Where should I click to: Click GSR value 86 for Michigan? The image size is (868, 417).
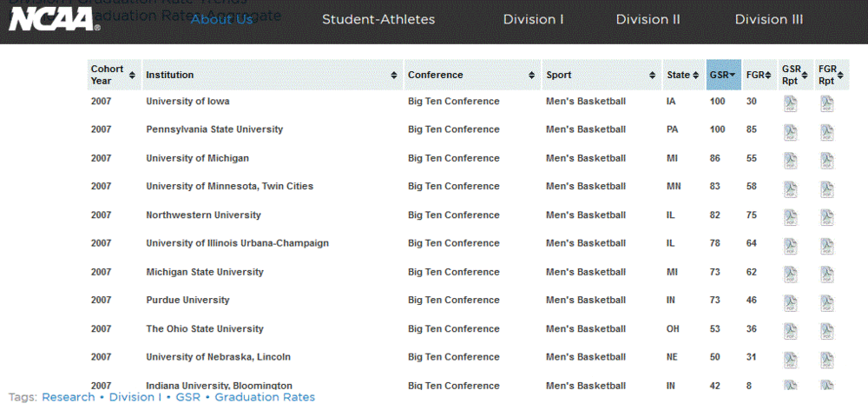(715, 158)
